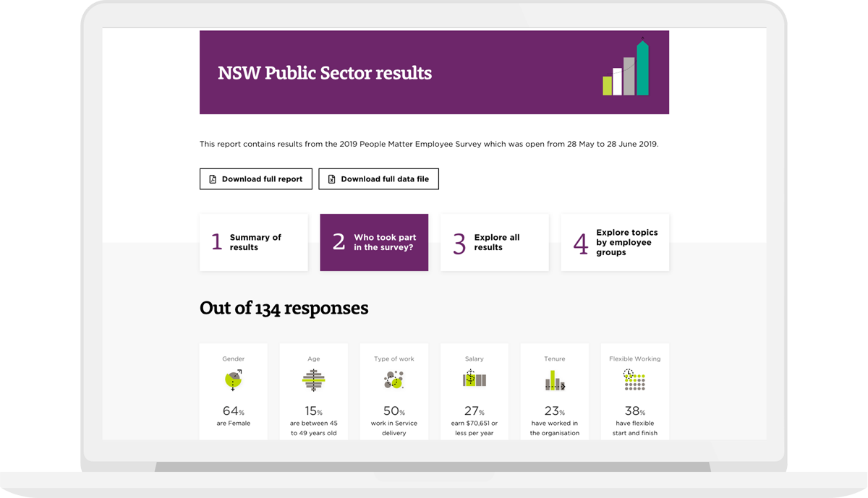The width and height of the screenshot is (868, 498).
Task: Select the Who took part in the survey tab
Action: tap(374, 242)
